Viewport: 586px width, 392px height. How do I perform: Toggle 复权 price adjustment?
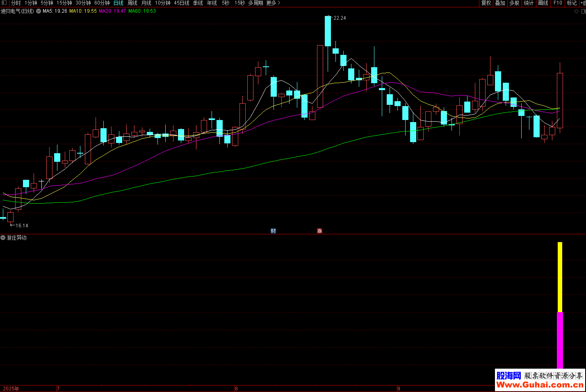point(486,3)
